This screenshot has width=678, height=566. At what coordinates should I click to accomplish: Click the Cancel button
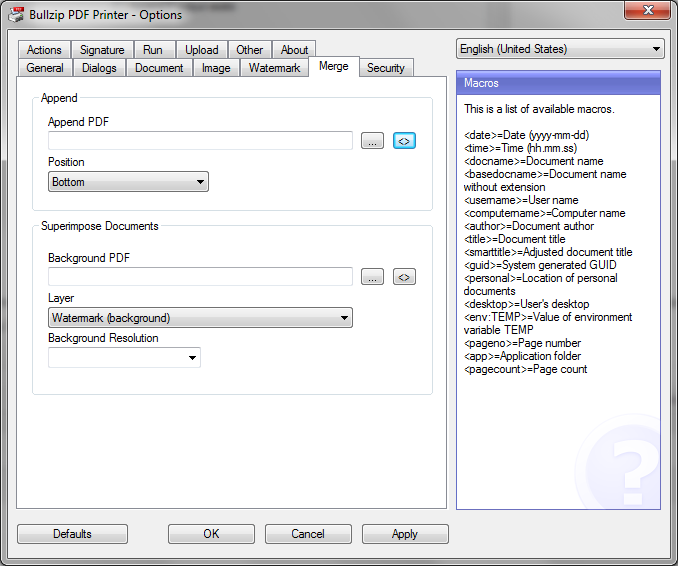click(x=308, y=534)
